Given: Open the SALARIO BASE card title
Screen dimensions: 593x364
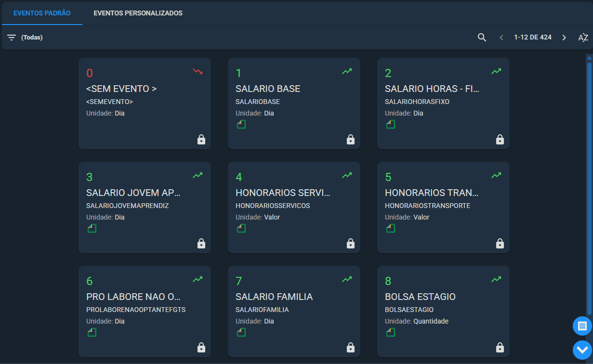Looking at the screenshot, I should 268,89.
